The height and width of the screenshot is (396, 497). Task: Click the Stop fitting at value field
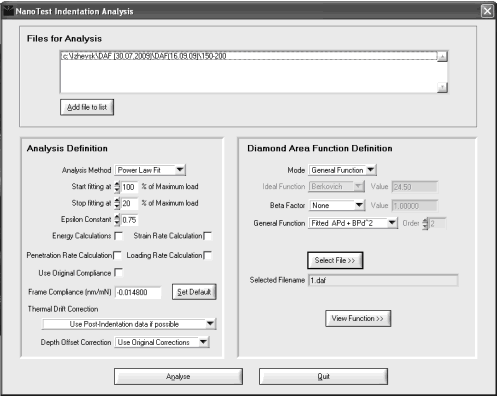point(129,203)
